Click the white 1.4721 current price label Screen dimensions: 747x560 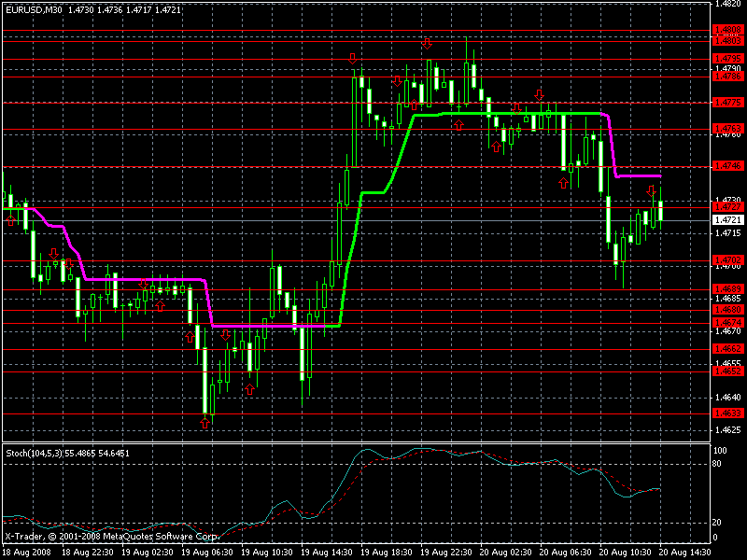(727, 220)
